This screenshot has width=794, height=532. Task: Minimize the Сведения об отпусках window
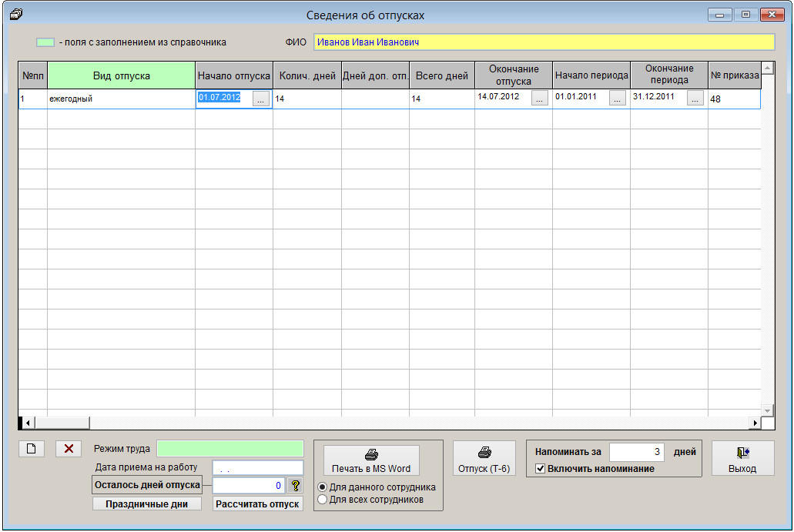point(719,15)
